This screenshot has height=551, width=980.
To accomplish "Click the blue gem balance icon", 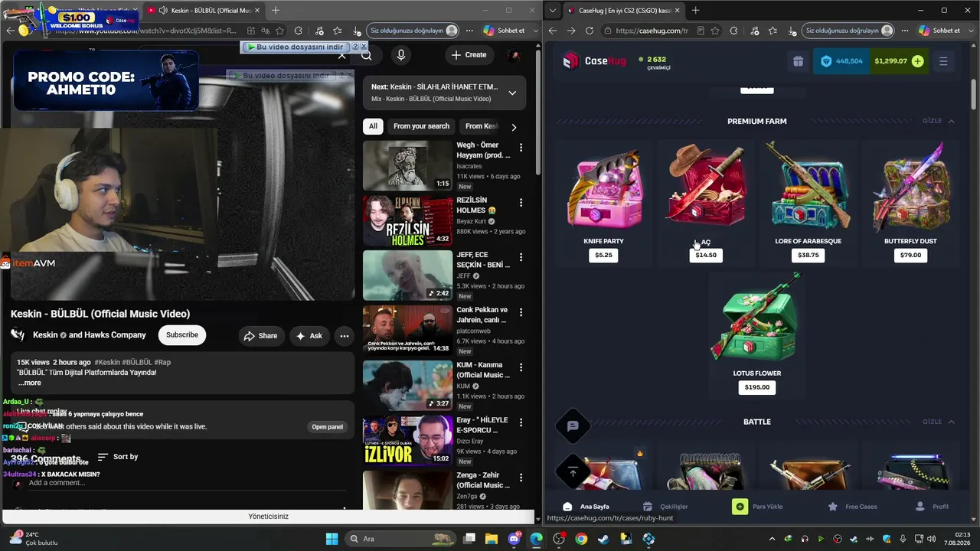I will point(826,61).
